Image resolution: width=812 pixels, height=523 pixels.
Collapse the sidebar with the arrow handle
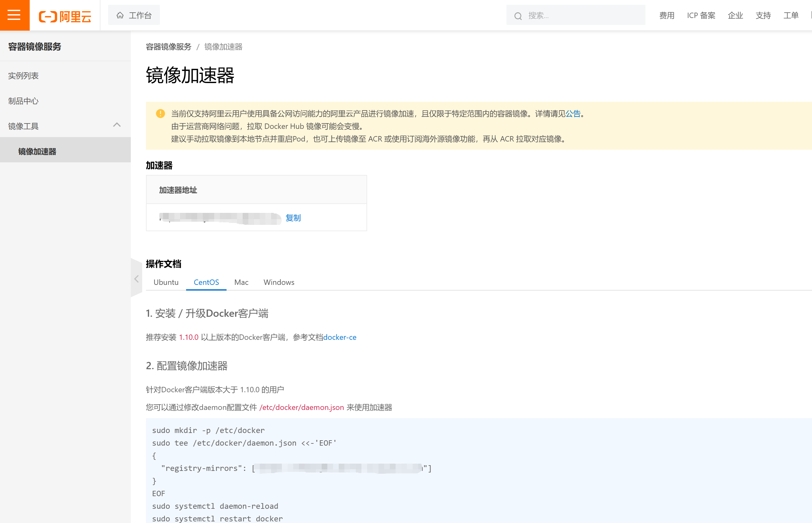point(136,279)
